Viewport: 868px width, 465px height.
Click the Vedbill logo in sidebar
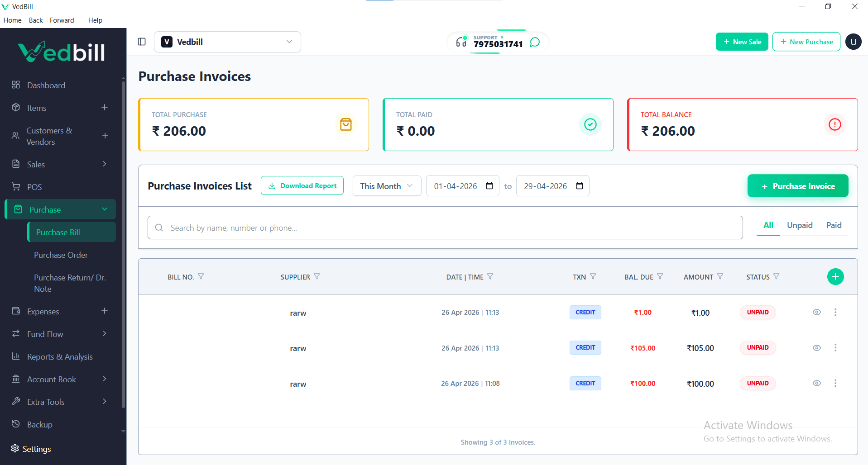tap(62, 52)
